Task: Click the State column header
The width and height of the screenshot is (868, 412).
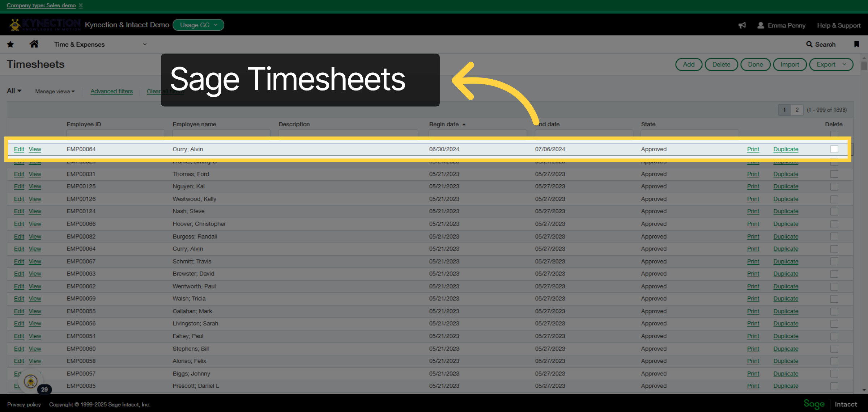Action: click(x=648, y=124)
